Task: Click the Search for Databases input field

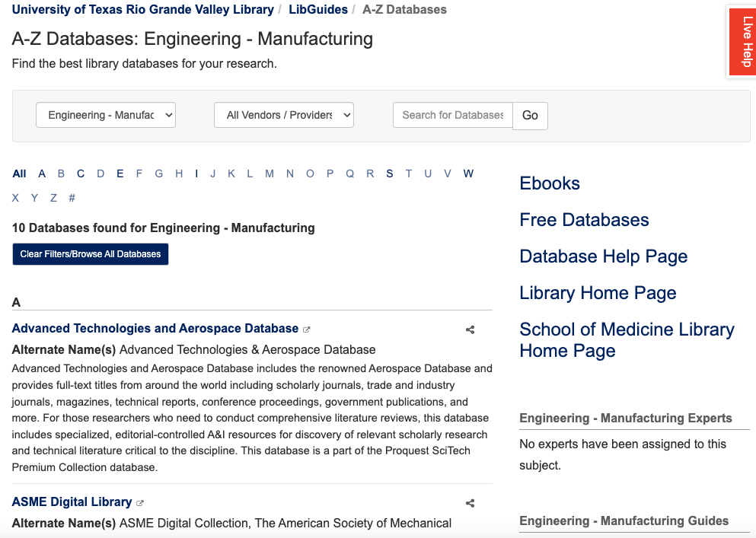Action: 452,115
